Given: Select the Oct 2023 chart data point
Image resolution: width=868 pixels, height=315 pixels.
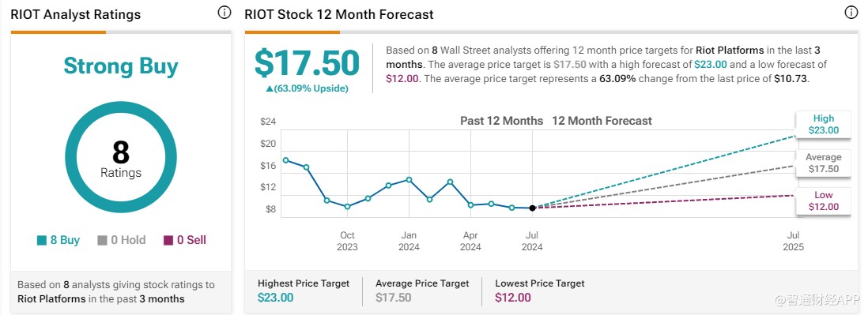Looking at the screenshot, I should 347,207.
